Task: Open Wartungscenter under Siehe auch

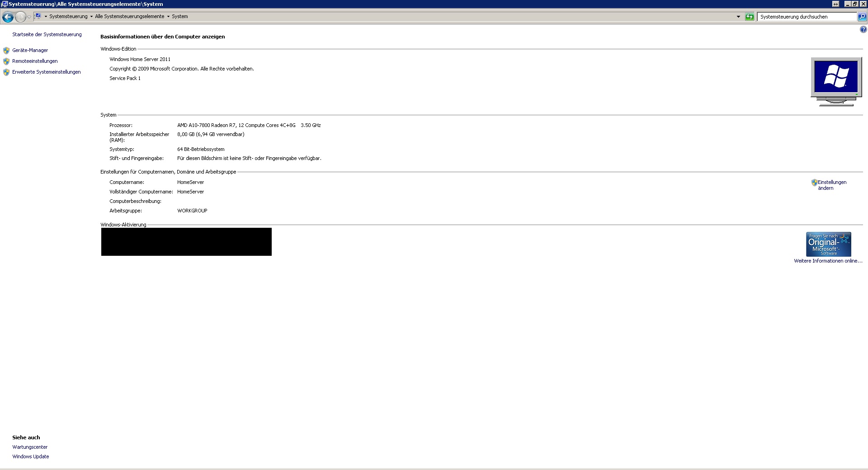Action: click(30, 447)
